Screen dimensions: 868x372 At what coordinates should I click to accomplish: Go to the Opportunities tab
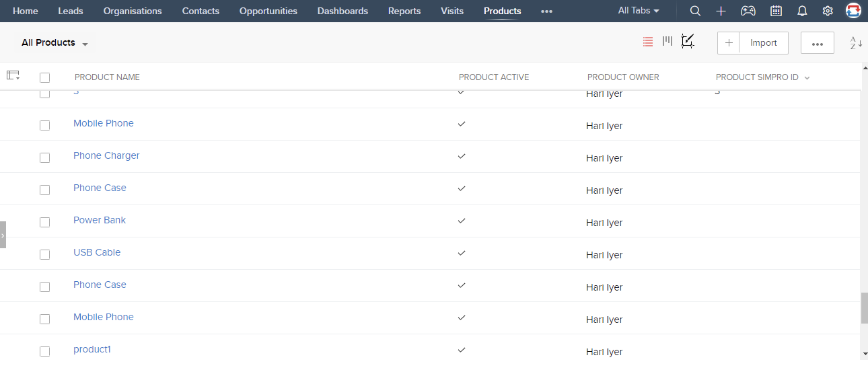(268, 11)
